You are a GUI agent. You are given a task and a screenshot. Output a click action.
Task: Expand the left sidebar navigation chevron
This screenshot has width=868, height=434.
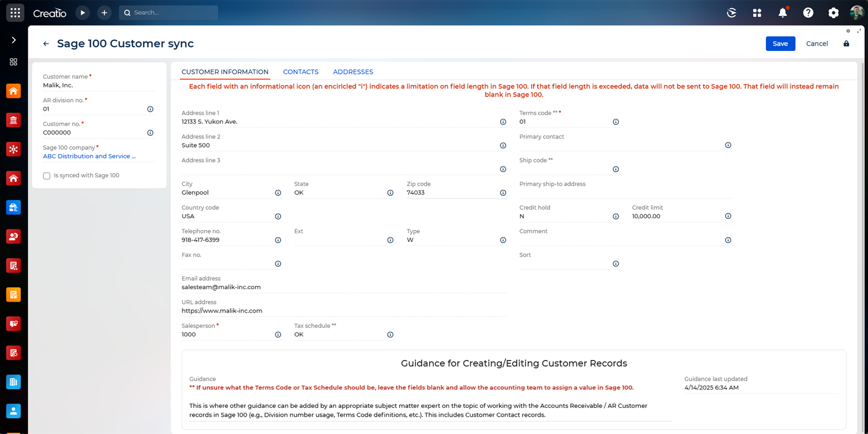tap(14, 40)
